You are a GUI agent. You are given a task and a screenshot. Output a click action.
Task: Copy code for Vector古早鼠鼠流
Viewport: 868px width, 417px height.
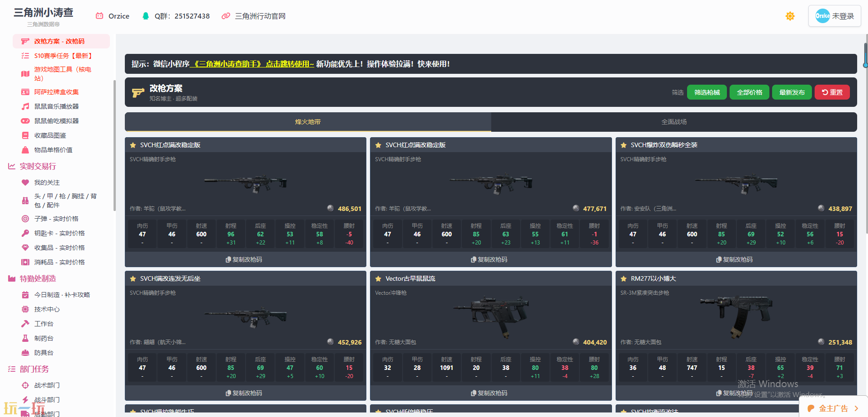pyautogui.click(x=489, y=393)
